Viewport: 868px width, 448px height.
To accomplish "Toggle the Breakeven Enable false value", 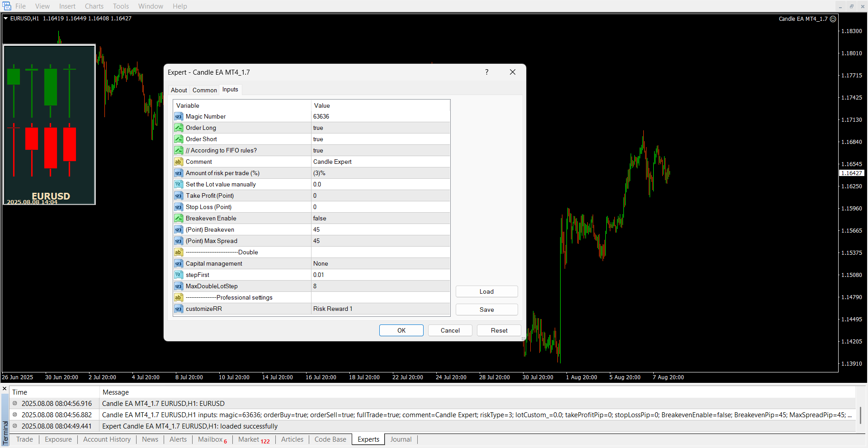I will click(x=380, y=219).
